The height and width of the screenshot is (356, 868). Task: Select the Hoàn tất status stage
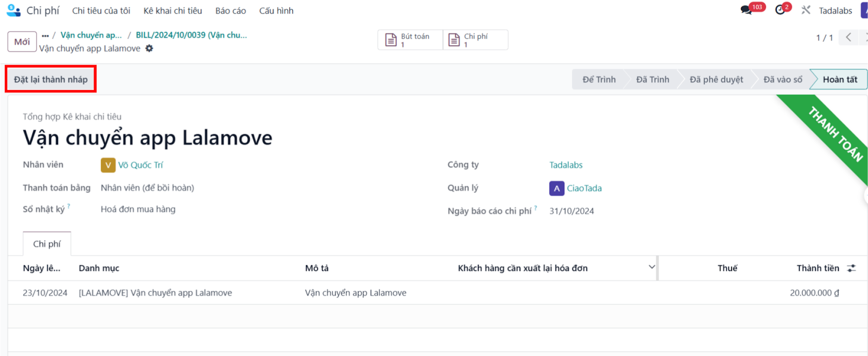pyautogui.click(x=840, y=79)
